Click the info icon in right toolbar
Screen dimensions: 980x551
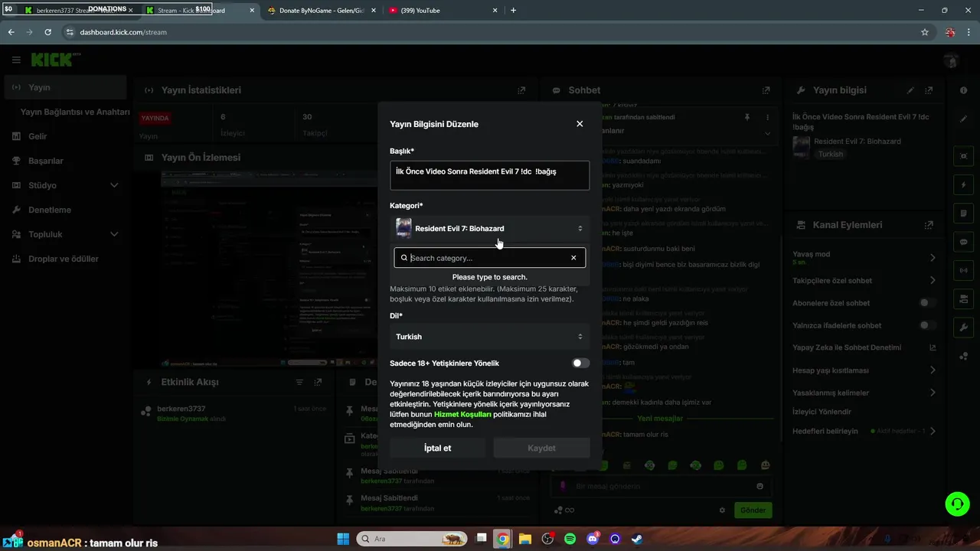coord(963,90)
